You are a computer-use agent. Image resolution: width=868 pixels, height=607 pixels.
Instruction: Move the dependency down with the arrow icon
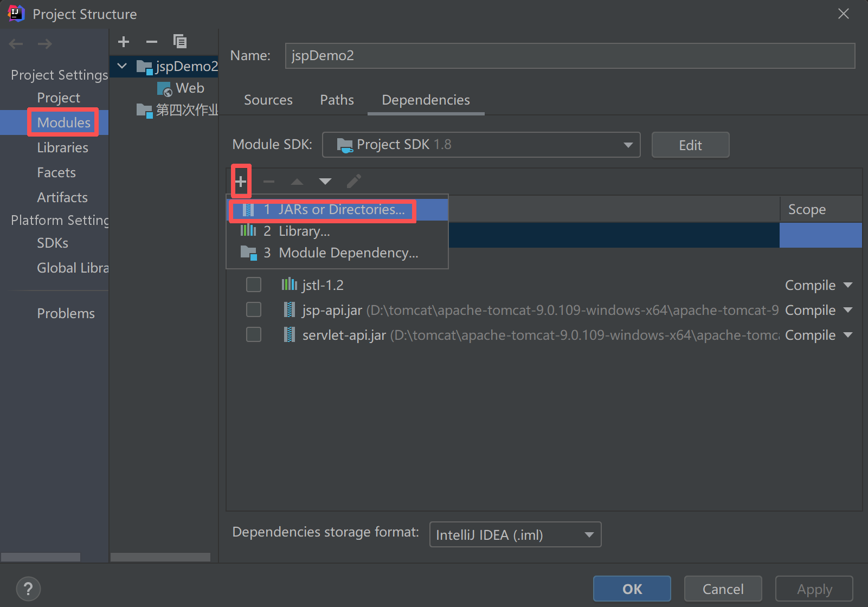(x=325, y=182)
